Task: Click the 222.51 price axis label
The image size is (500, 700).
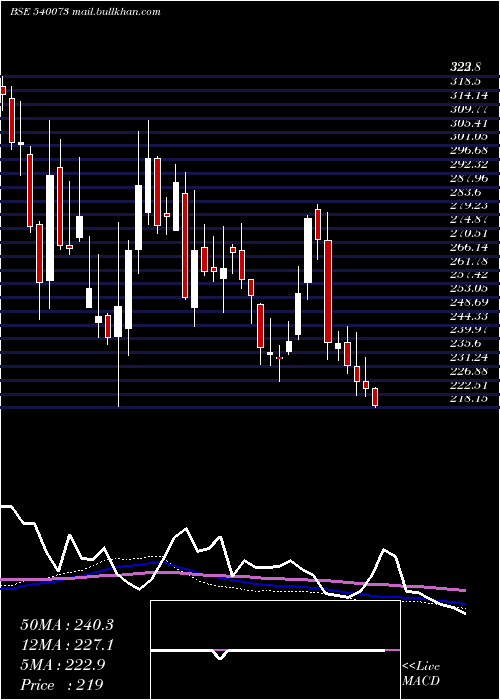Action: [x=469, y=385]
